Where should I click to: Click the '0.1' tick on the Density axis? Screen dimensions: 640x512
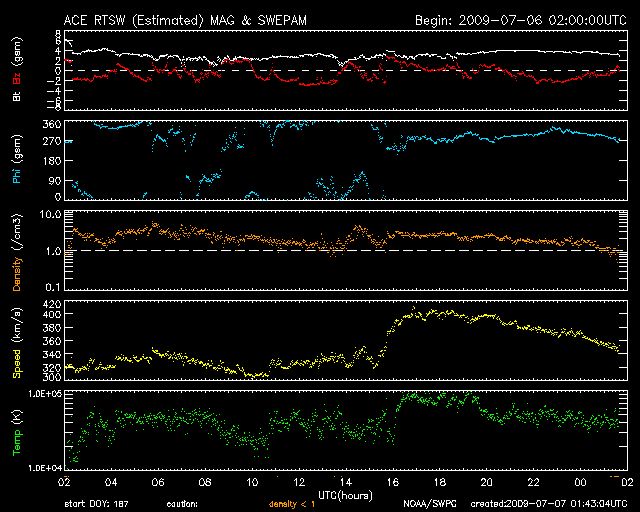(53, 287)
